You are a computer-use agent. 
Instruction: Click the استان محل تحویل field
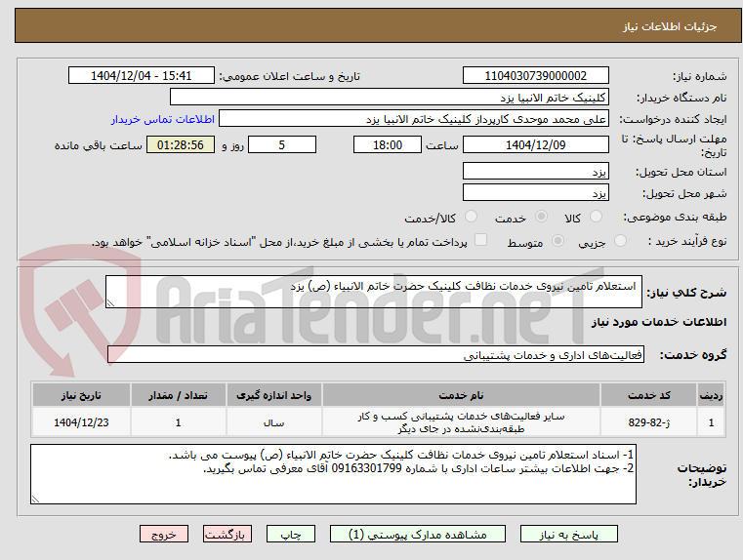(x=535, y=171)
